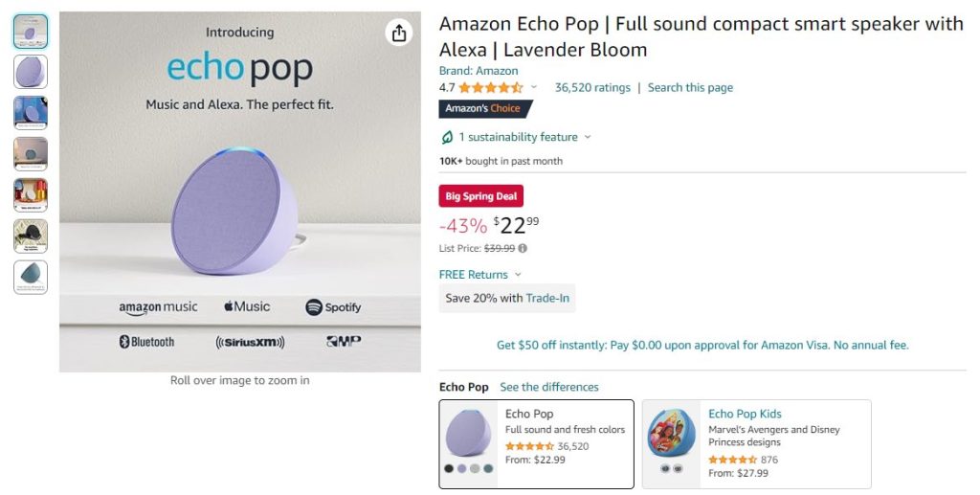This screenshot has width=980, height=495.
Task: Click the Amazon Visa $50 off offer
Action: tap(702, 345)
